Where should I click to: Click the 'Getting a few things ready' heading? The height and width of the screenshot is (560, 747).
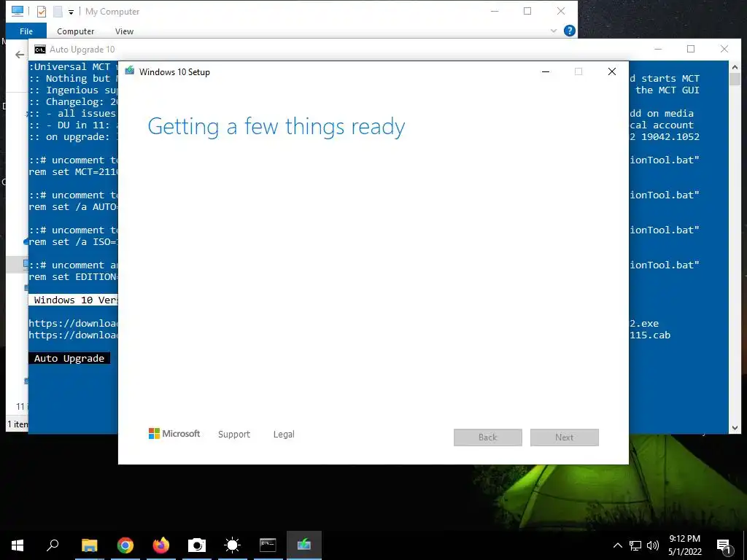click(276, 127)
